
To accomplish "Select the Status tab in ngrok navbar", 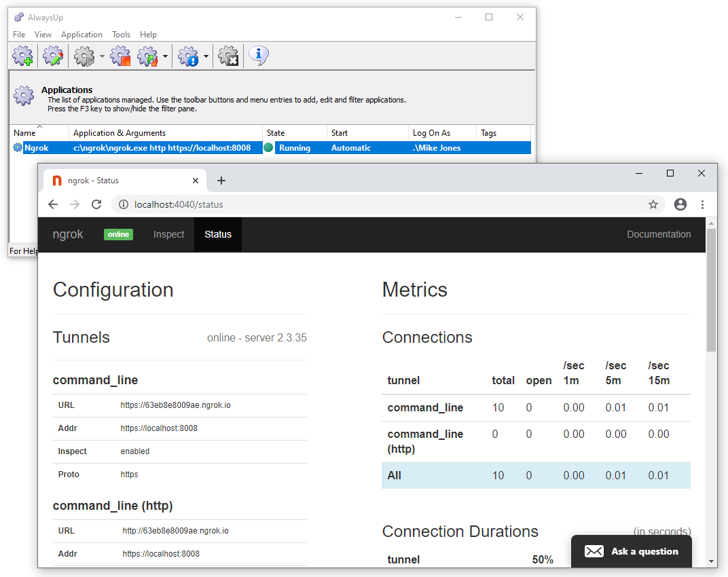I will click(218, 234).
